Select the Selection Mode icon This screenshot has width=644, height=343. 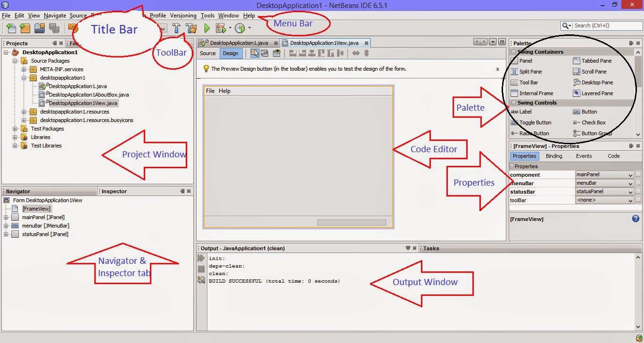[x=255, y=53]
